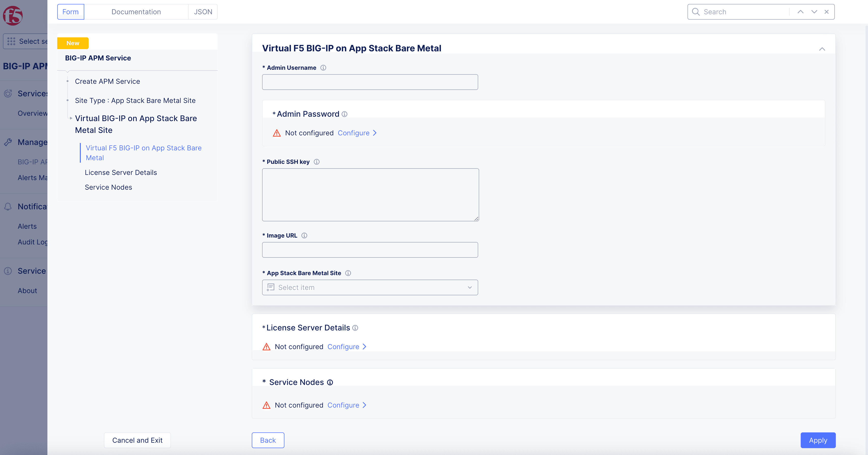This screenshot has width=868, height=455.
Task: Clear search with the X icon
Action: [x=826, y=12]
